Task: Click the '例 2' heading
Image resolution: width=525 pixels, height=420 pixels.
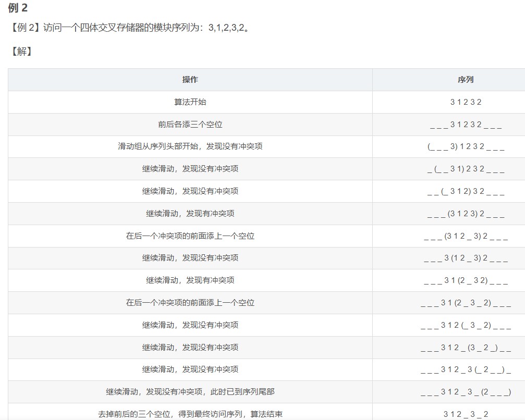Action: (18, 8)
